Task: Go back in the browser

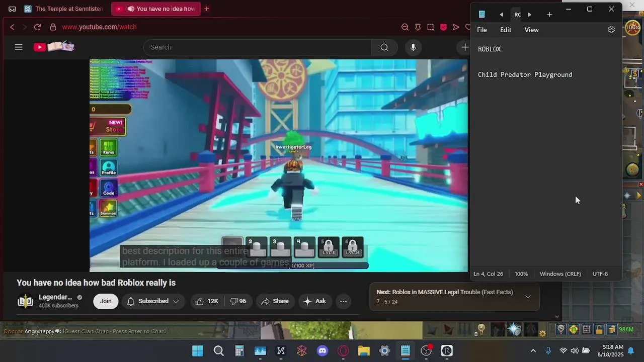Action: click(x=13, y=27)
